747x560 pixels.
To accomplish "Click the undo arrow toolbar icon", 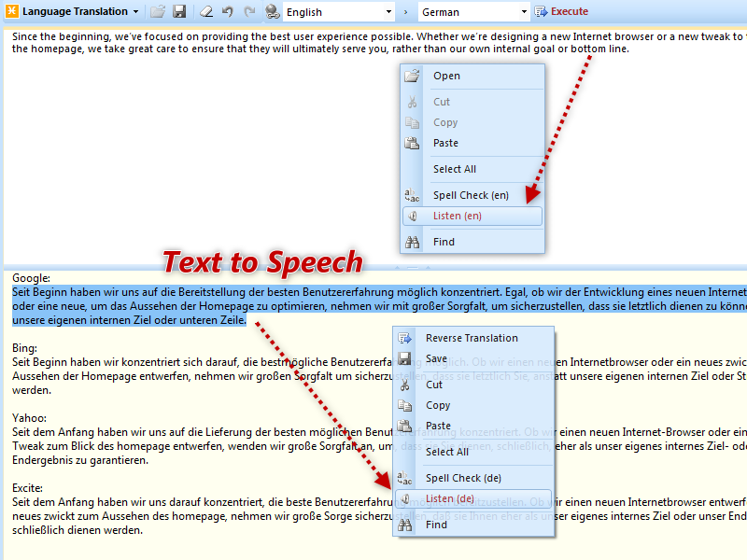I will pyautogui.click(x=228, y=11).
